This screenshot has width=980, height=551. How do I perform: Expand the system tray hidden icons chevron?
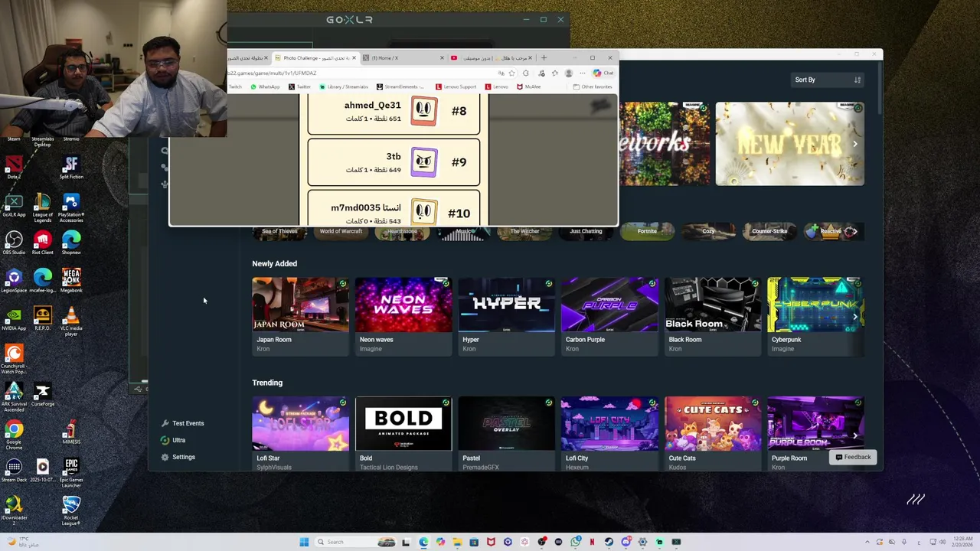pos(867,542)
